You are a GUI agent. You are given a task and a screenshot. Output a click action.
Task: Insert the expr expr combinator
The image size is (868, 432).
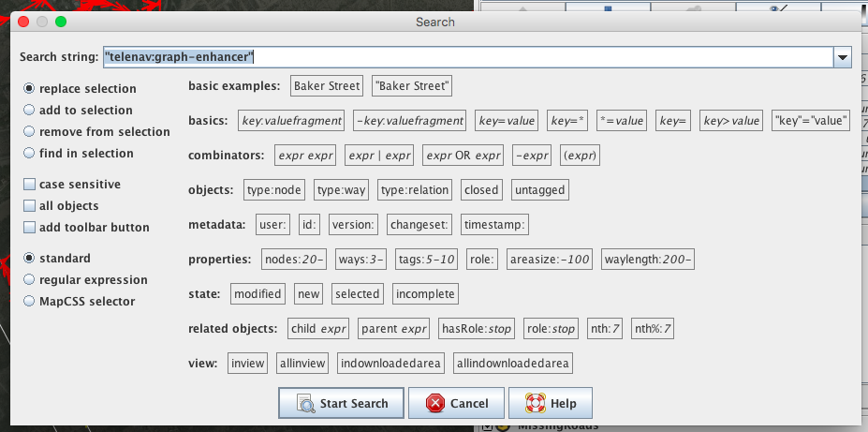305,156
